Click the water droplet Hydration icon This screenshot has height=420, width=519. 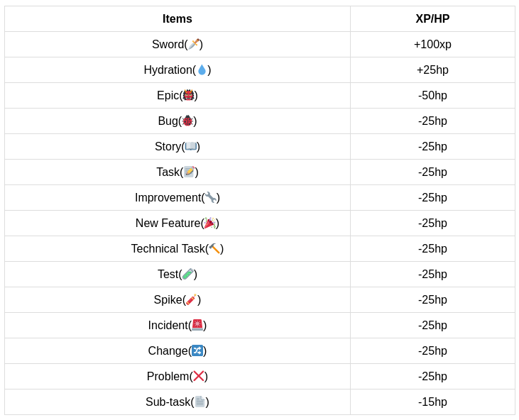(x=202, y=70)
